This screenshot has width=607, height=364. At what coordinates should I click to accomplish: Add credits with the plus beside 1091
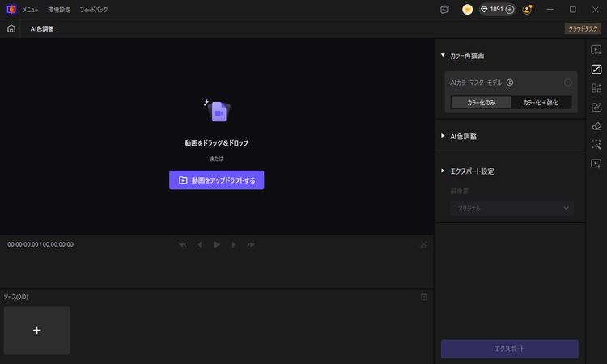pyautogui.click(x=509, y=10)
